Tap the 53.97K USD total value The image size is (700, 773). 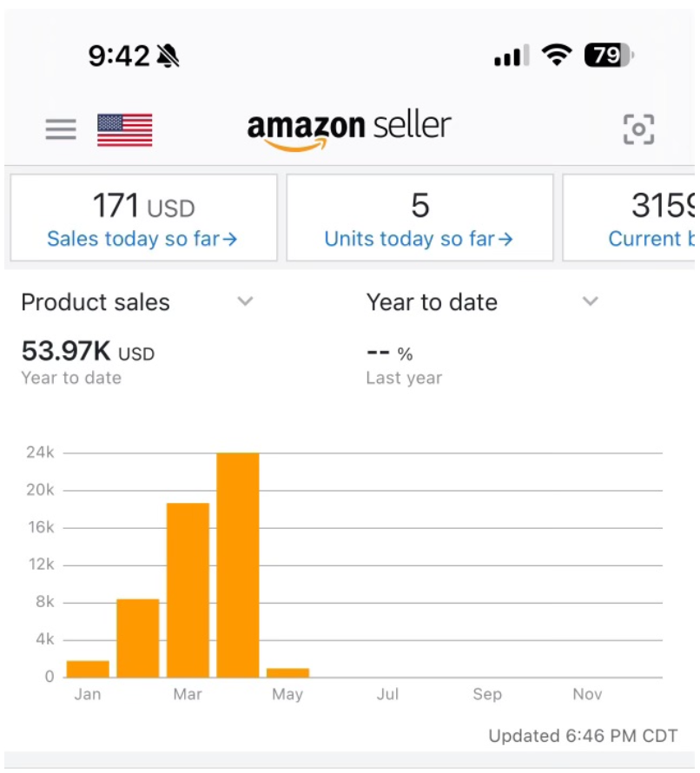tap(88, 352)
